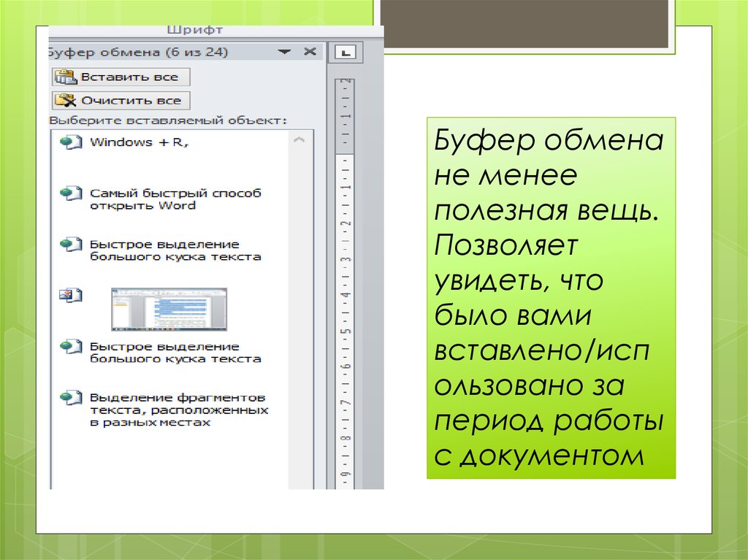The image size is (748, 560).
Task: Click the Word screenshot thumbnail in clipboard
Action: click(x=169, y=309)
